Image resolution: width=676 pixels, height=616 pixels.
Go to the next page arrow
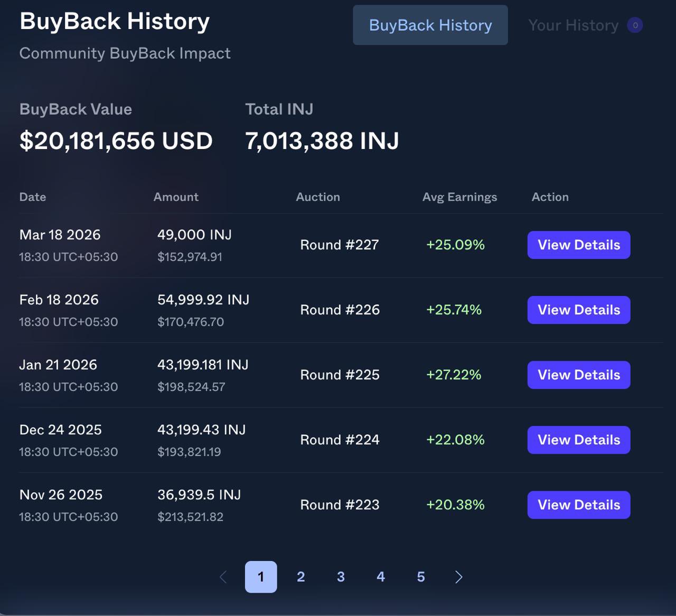(458, 577)
